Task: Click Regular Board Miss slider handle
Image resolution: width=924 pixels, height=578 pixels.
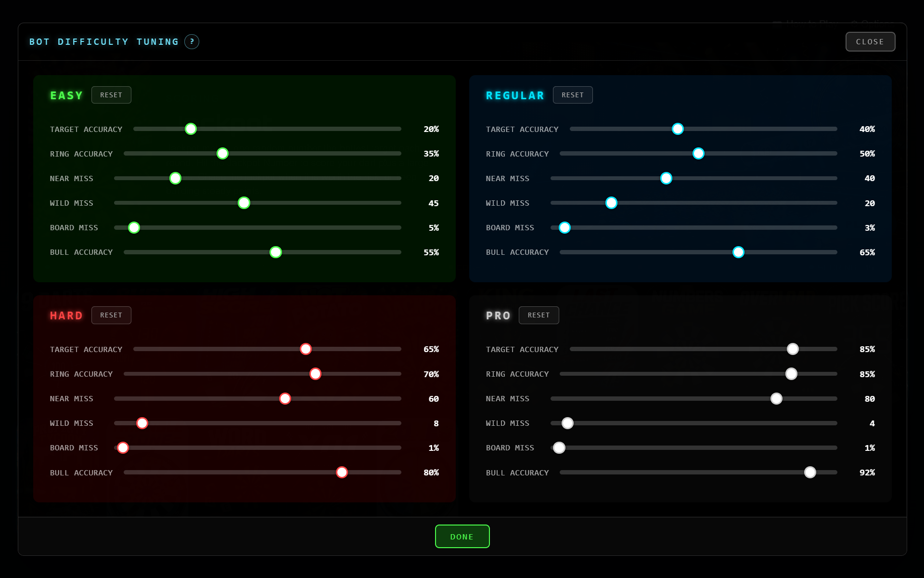Action: pos(565,227)
